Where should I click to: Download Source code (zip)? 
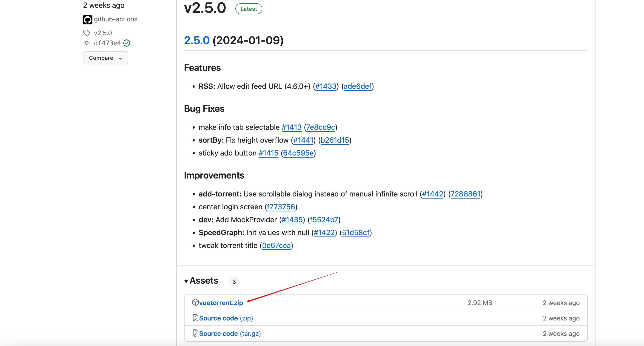[x=226, y=318]
